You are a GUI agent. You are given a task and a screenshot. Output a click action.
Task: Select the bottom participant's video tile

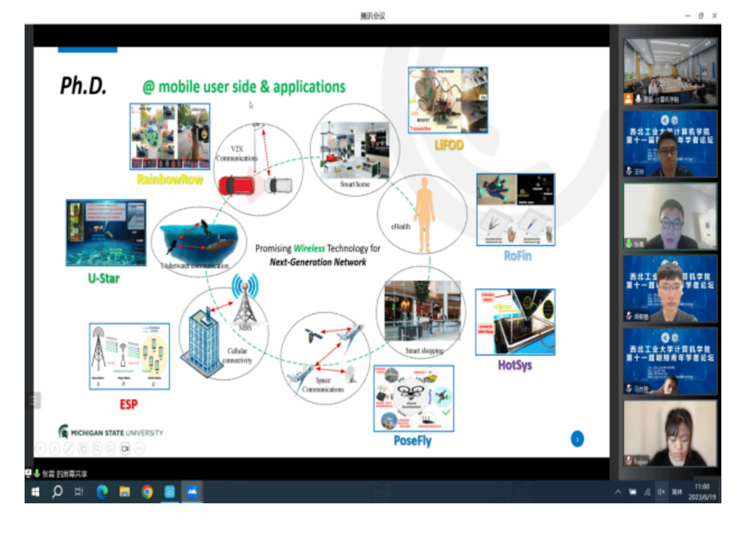pos(670,433)
